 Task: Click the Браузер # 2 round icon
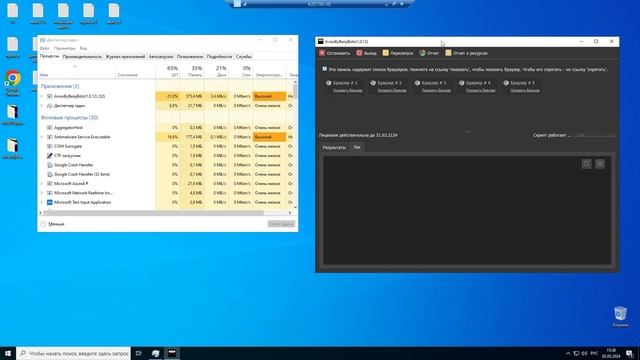click(x=373, y=83)
